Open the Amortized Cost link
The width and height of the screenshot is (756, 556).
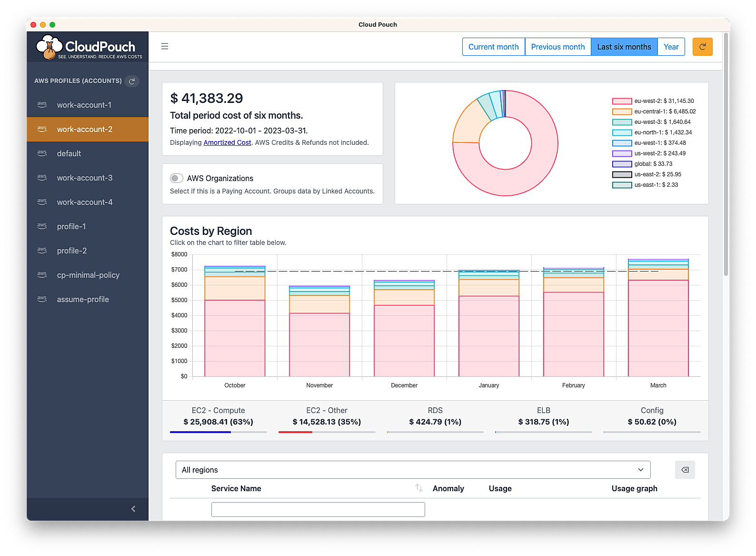[227, 142]
